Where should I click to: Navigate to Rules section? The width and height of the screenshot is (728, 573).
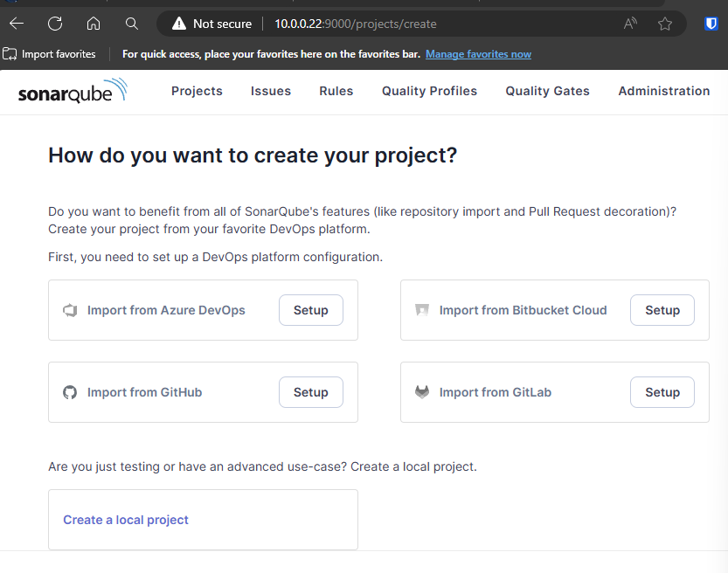336,91
